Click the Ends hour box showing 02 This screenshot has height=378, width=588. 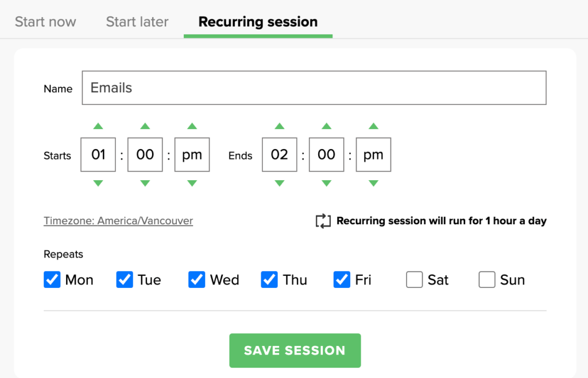click(x=280, y=155)
